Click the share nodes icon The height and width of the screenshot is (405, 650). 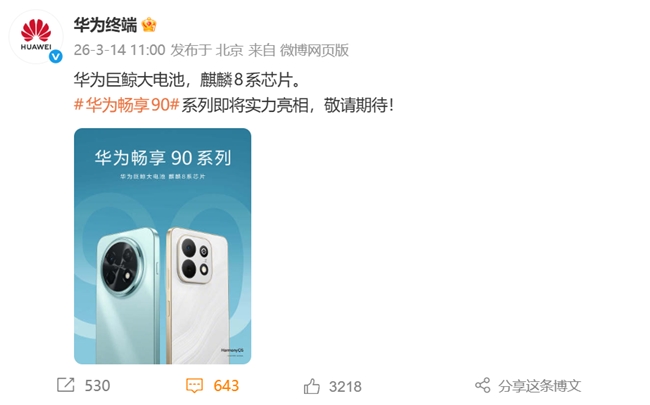click(x=483, y=386)
